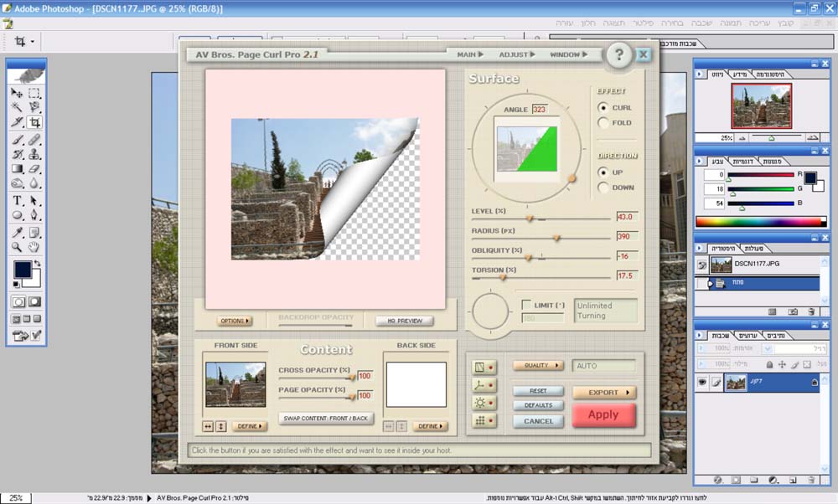Click the page outline icon button
838x504 pixels.
coord(484,368)
